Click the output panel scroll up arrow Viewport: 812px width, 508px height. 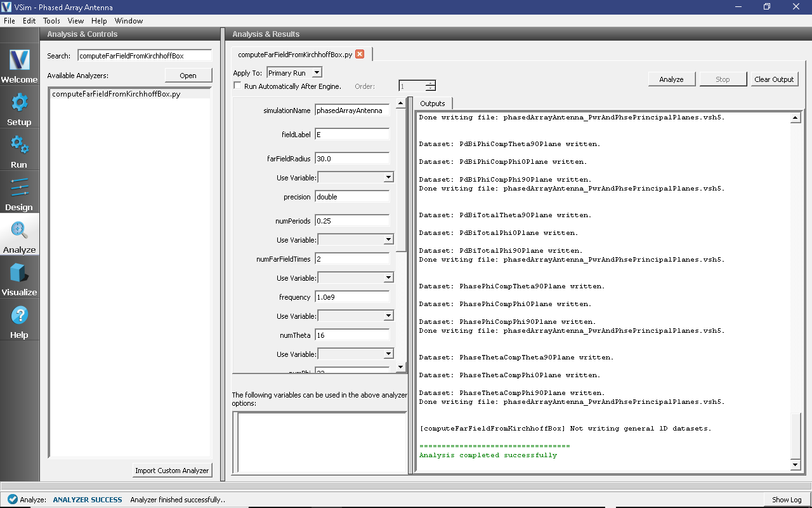coord(796,118)
